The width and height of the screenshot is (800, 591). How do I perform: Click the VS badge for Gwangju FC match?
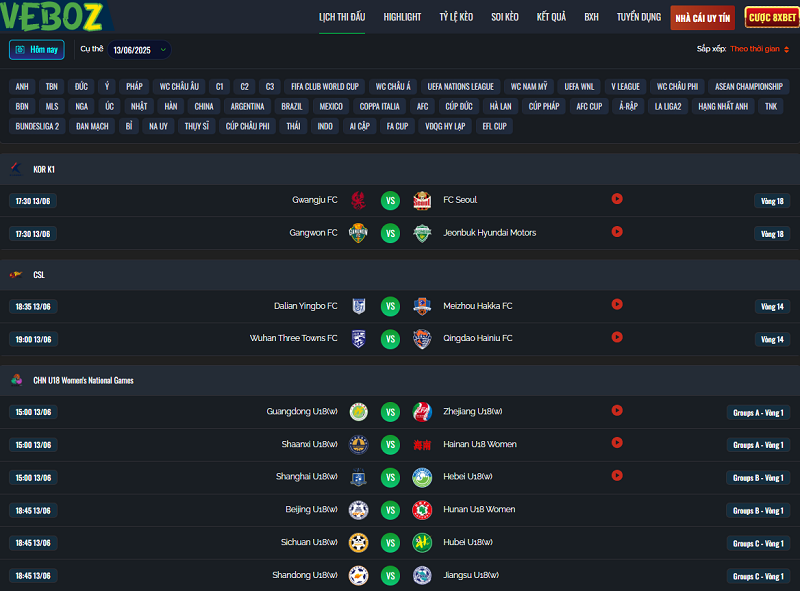point(390,201)
